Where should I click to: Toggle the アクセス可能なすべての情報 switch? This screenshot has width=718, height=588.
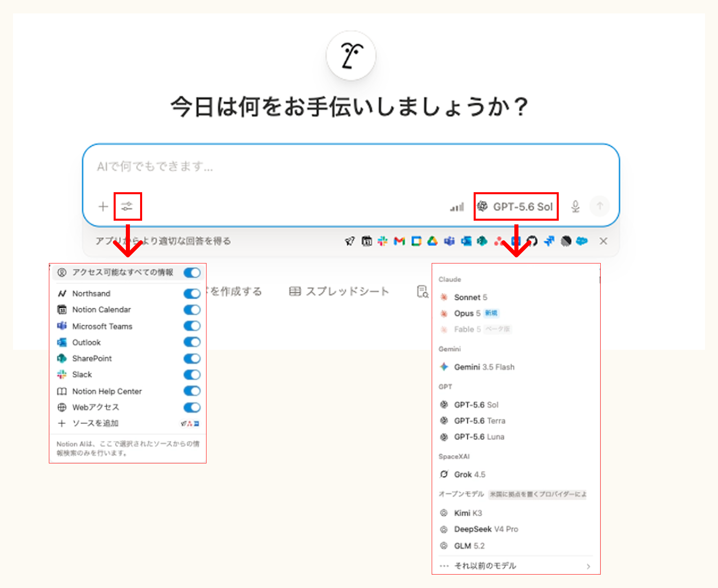pyautogui.click(x=192, y=272)
